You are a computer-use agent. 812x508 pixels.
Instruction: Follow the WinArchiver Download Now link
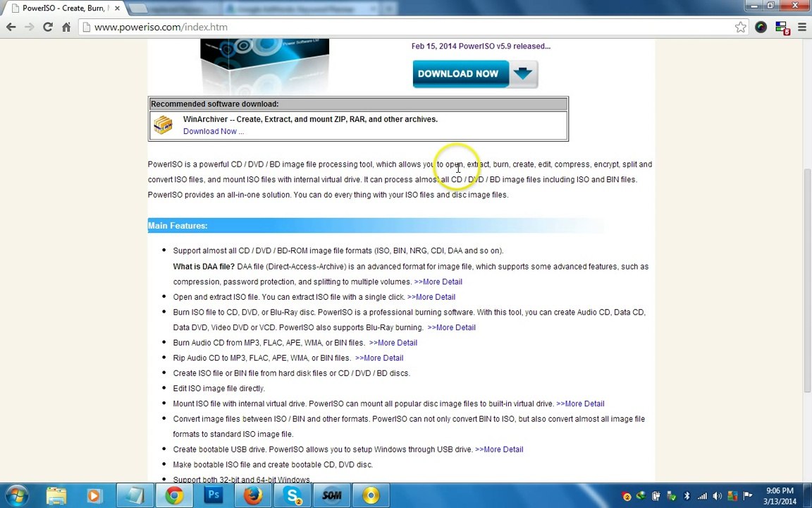[x=214, y=131]
